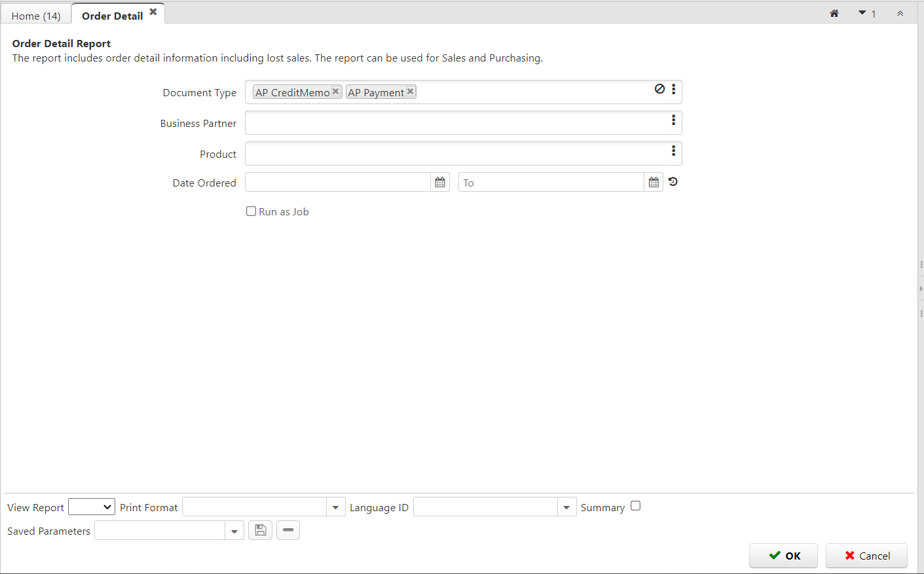Switch to the Home (14) tab

click(x=36, y=16)
